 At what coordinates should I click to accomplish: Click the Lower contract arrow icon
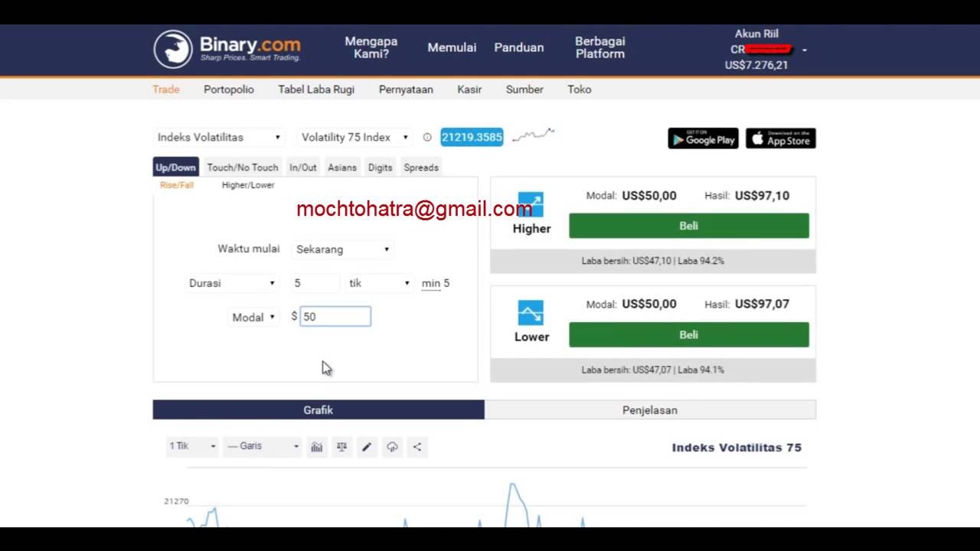(531, 313)
